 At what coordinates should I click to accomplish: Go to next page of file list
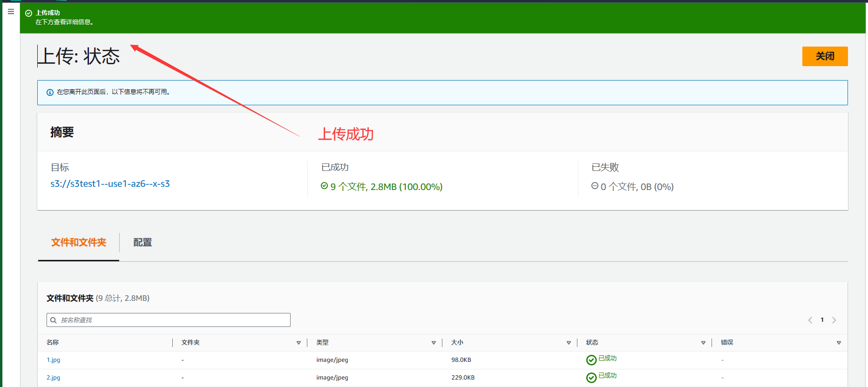[834, 320]
